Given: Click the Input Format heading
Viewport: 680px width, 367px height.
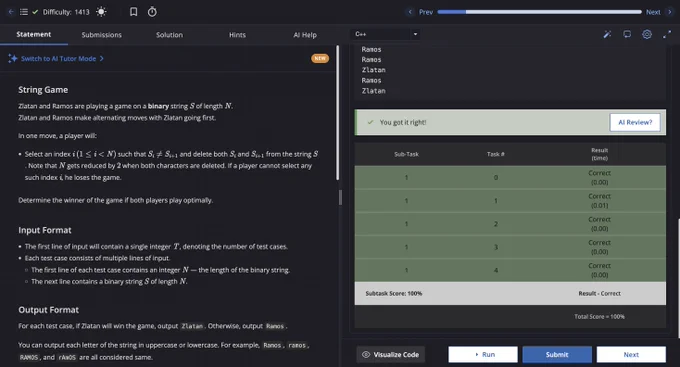Looking at the screenshot, I should coord(45,230).
